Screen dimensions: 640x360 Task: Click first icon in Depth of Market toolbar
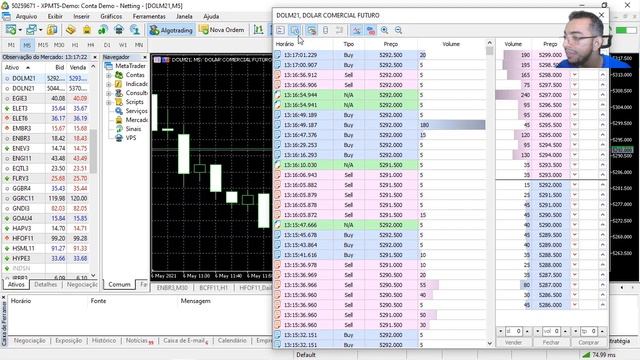coord(280,30)
